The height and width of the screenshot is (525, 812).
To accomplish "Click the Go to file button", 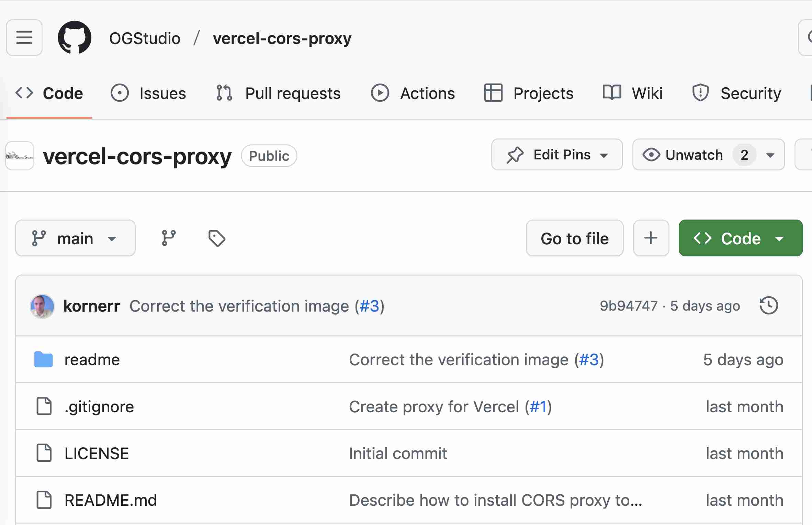I will (x=574, y=238).
